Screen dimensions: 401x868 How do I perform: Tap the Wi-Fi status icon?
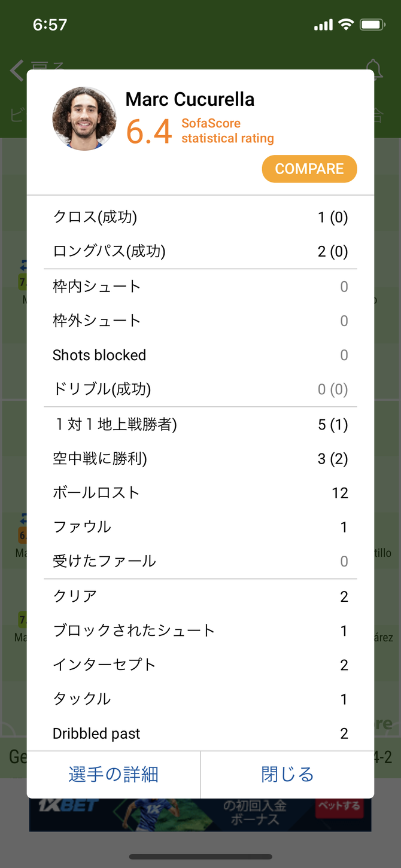coord(346,25)
